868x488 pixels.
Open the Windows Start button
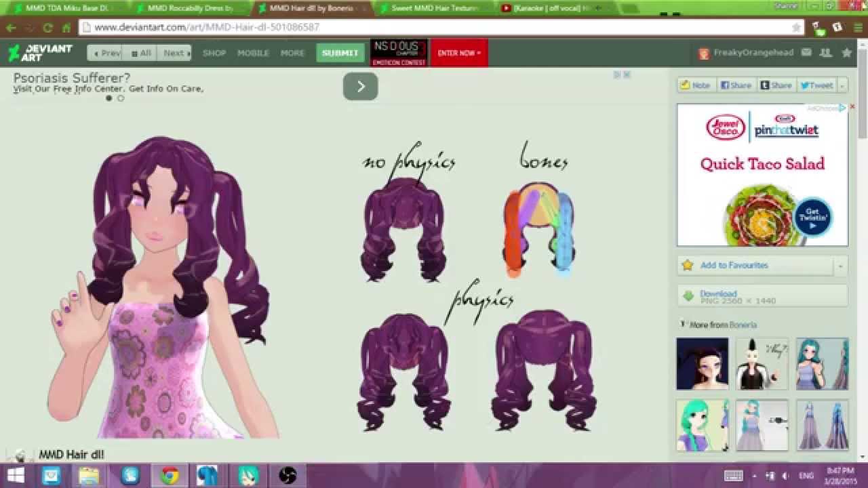point(15,475)
